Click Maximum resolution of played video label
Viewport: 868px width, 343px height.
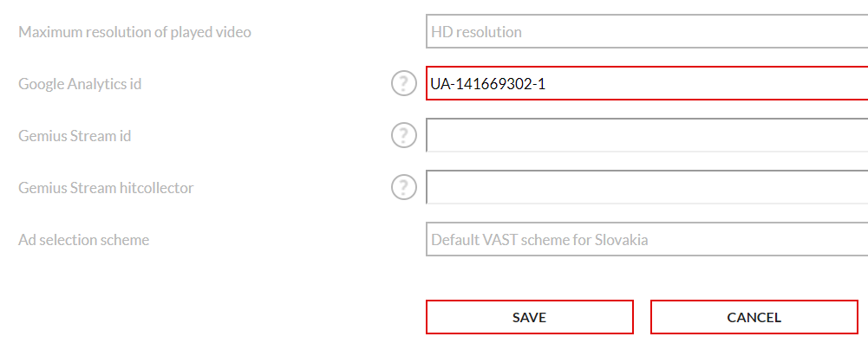click(134, 32)
